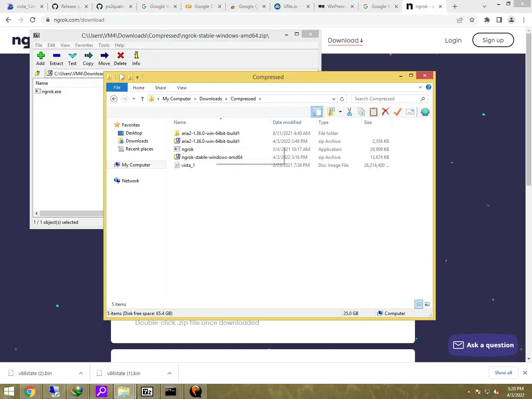Open the Home ribbon tab
The image size is (532, 399).
139,88
